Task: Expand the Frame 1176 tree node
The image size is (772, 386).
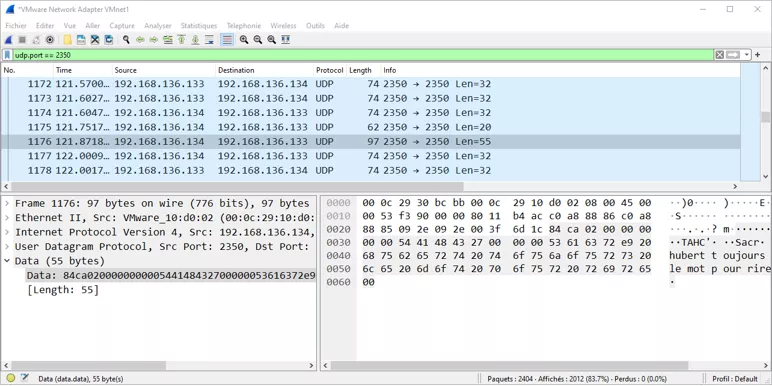Action: (7, 203)
